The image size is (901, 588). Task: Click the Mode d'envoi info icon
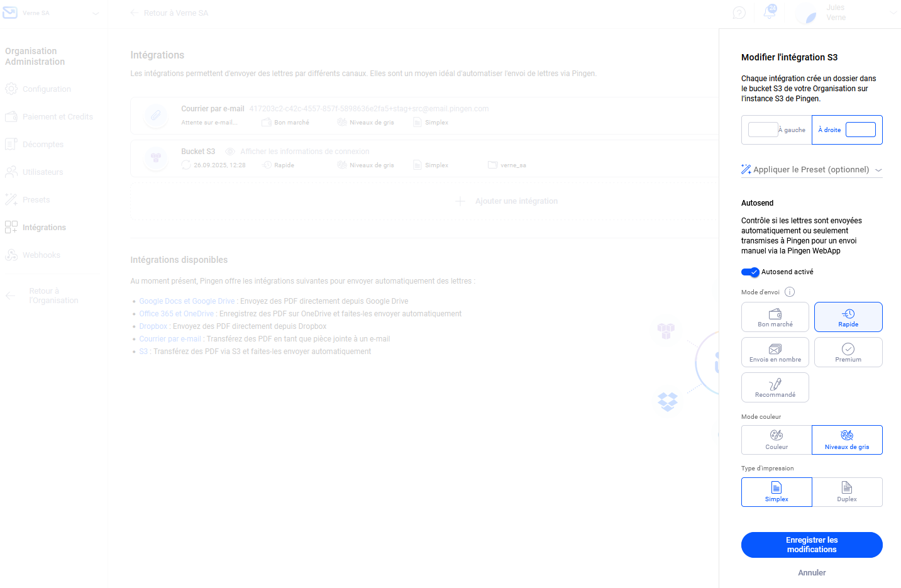click(x=790, y=292)
